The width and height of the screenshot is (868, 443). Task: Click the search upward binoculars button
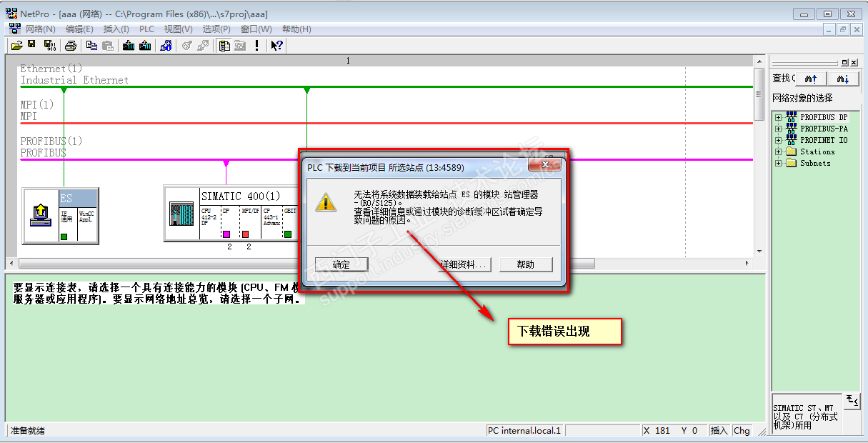point(811,79)
